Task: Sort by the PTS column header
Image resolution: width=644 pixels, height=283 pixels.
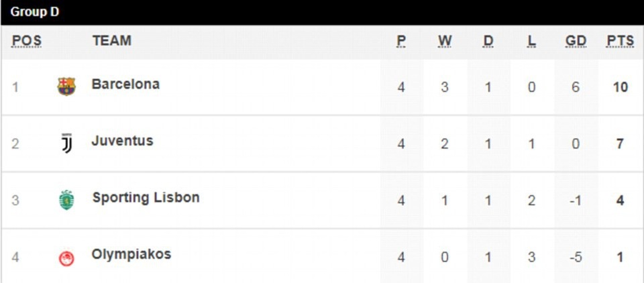Action: pos(620,41)
